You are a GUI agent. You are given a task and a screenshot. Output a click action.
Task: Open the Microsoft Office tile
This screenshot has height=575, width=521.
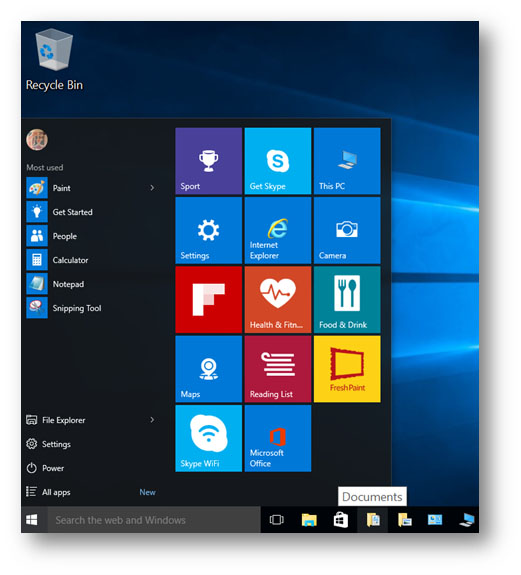[x=278, y=438]
